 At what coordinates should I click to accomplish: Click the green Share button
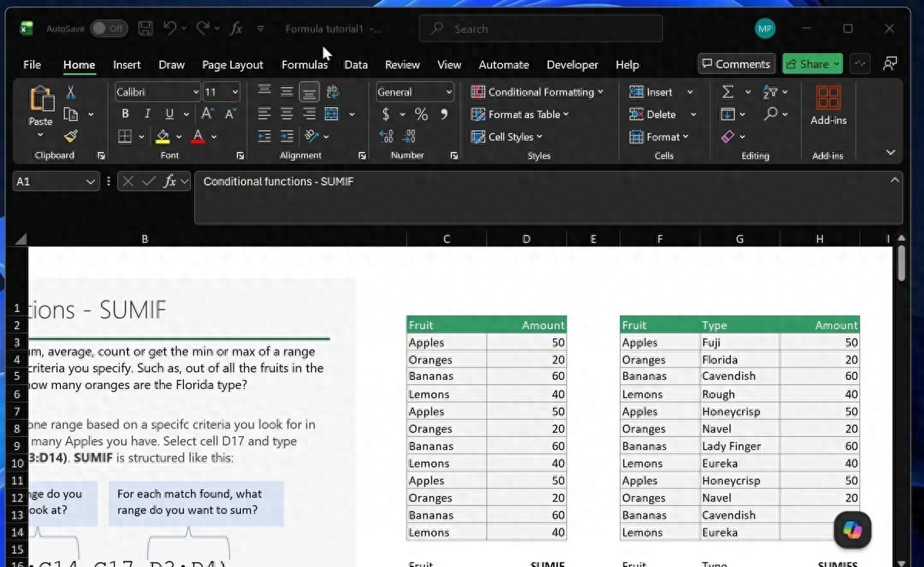tap(812, 64)
